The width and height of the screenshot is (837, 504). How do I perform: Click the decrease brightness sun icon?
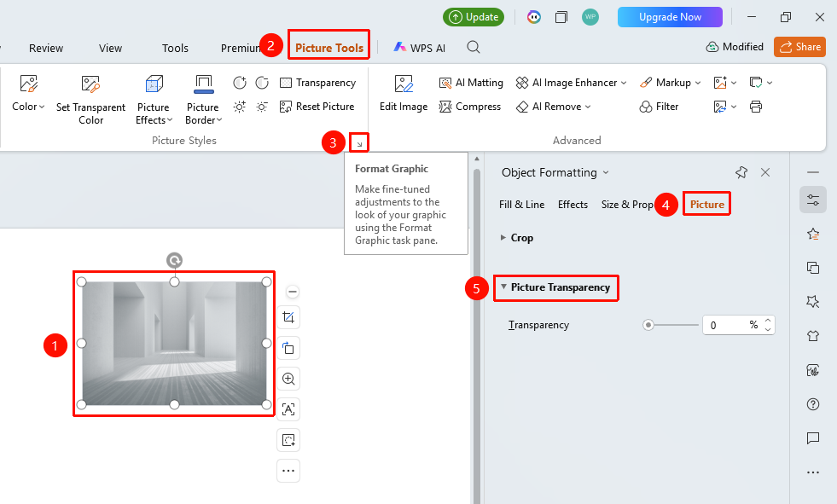point(262,107)
